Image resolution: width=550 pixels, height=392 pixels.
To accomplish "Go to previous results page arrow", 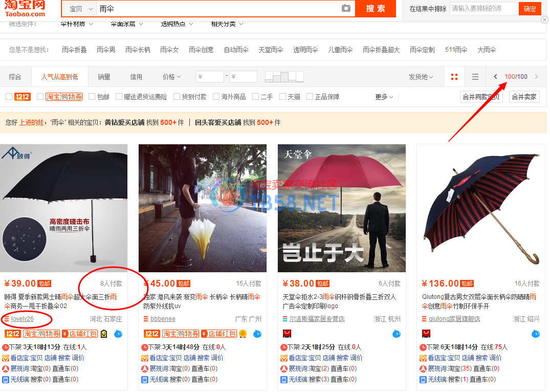I will click(495, 77).
